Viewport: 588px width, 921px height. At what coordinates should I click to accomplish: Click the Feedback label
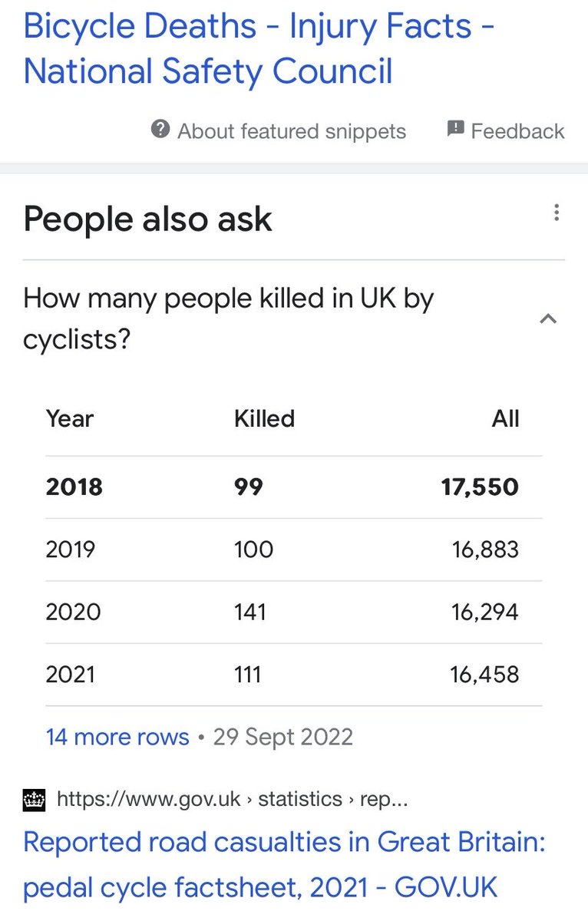click(x=518, y=131)
